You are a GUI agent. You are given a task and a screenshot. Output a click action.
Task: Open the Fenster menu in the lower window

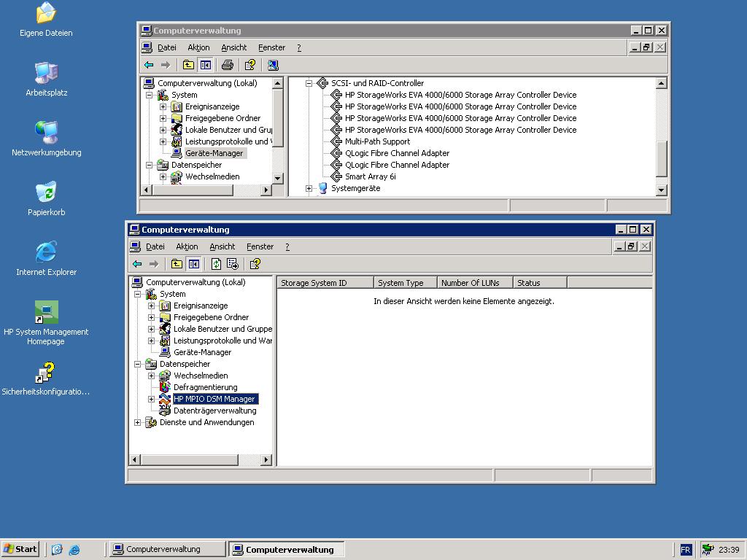tap(260, 246)
